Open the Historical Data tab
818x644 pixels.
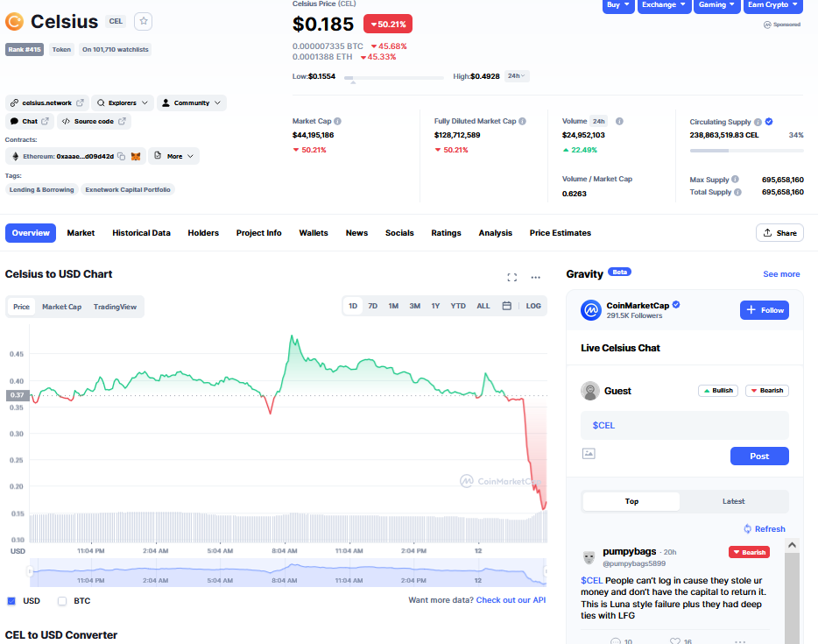tap(141, 233)
